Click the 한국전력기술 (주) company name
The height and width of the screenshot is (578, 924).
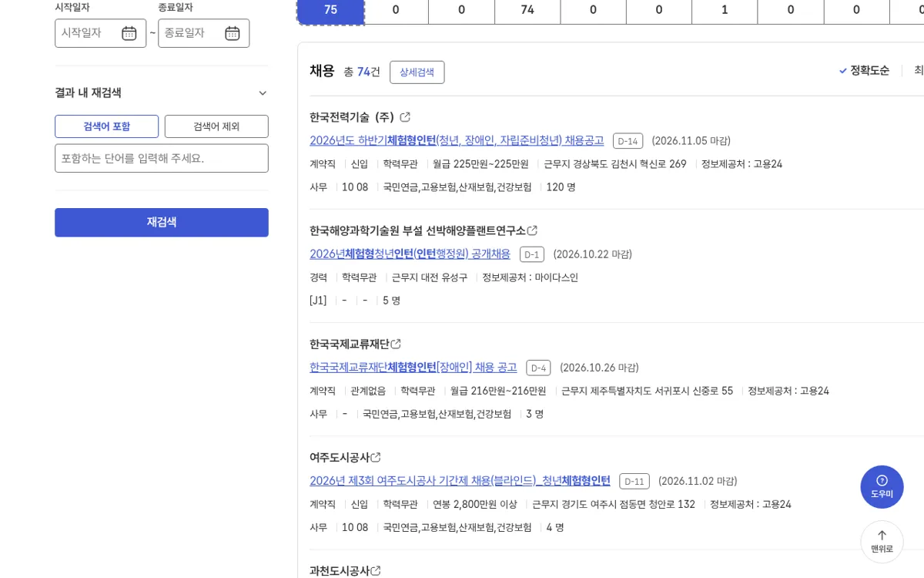(352, 117)
